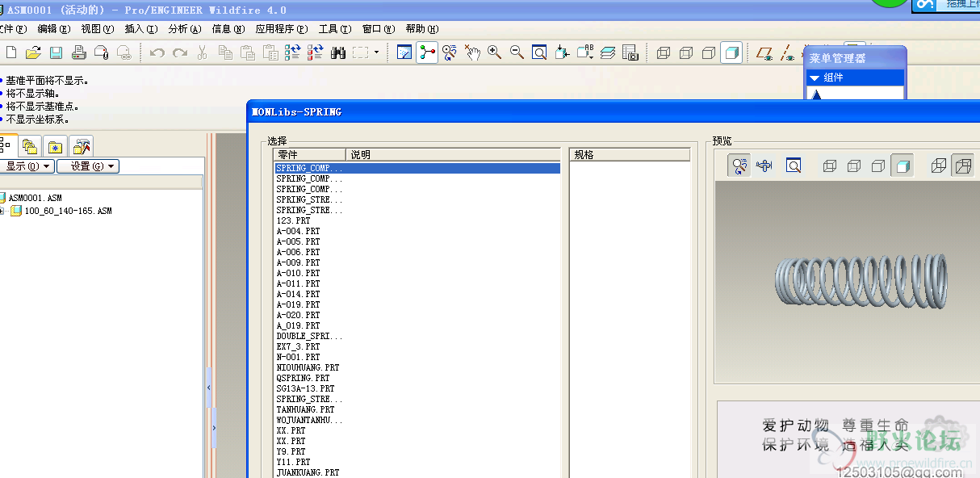The image size is (980, 478).
Task: Open the 显示 dropdown in the model tree
Action: pos(27,166)
